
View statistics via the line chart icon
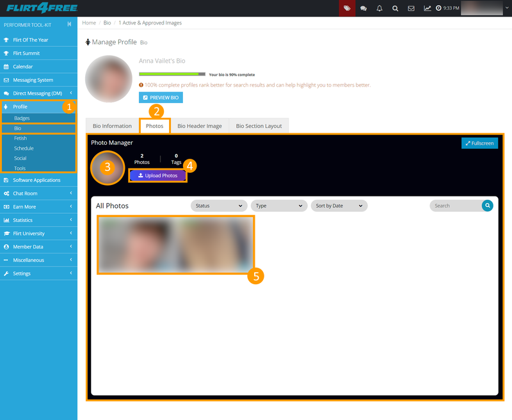point(427,8)
